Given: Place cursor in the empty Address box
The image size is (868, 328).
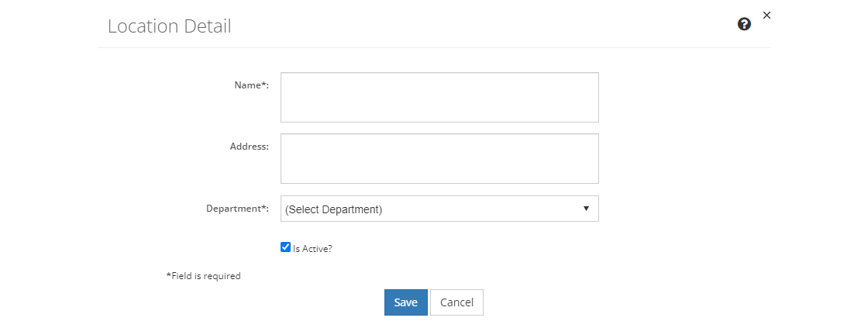Looking at the screenshot, I should 439,158.
